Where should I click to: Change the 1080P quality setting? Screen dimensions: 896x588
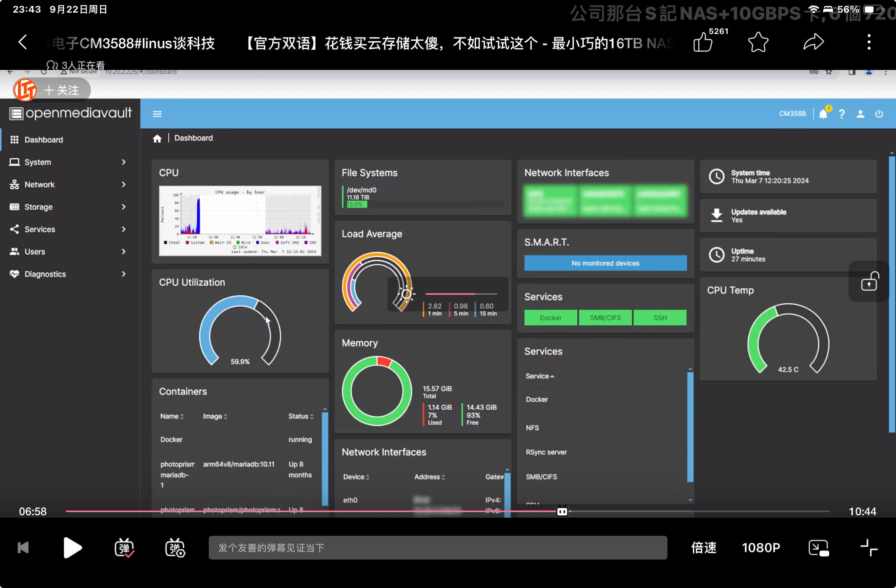pyautogui.click(x=761, y=548)
